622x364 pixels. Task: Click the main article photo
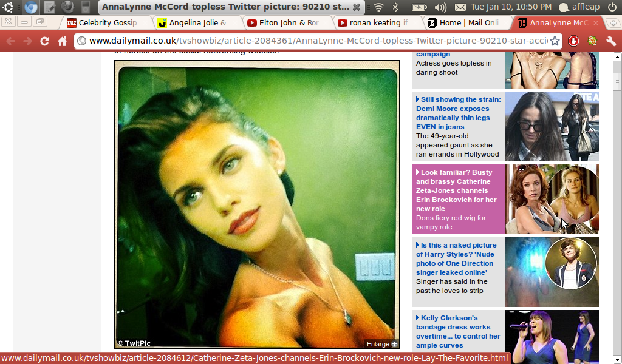tap(257, 204)
